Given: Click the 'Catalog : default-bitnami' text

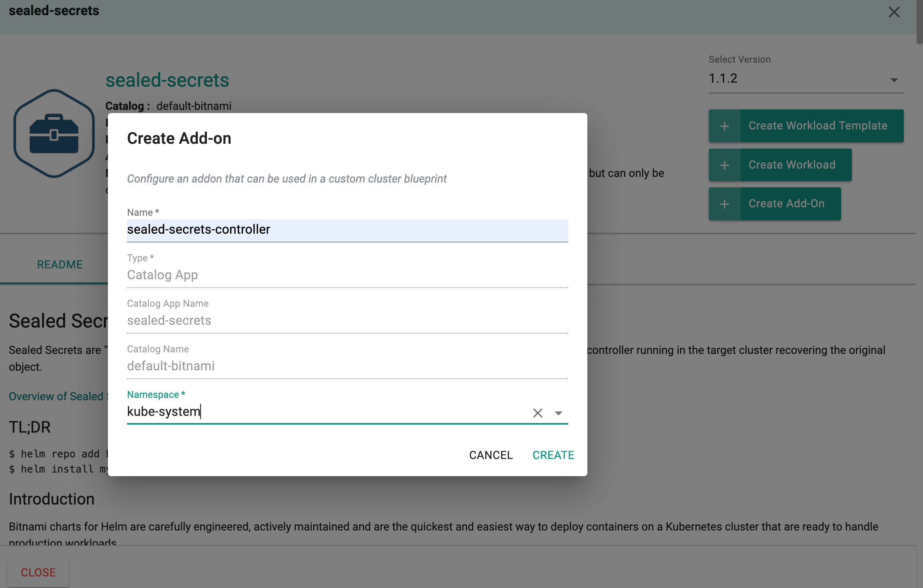Looking at the screenshot, I should (x=168, y=106).
